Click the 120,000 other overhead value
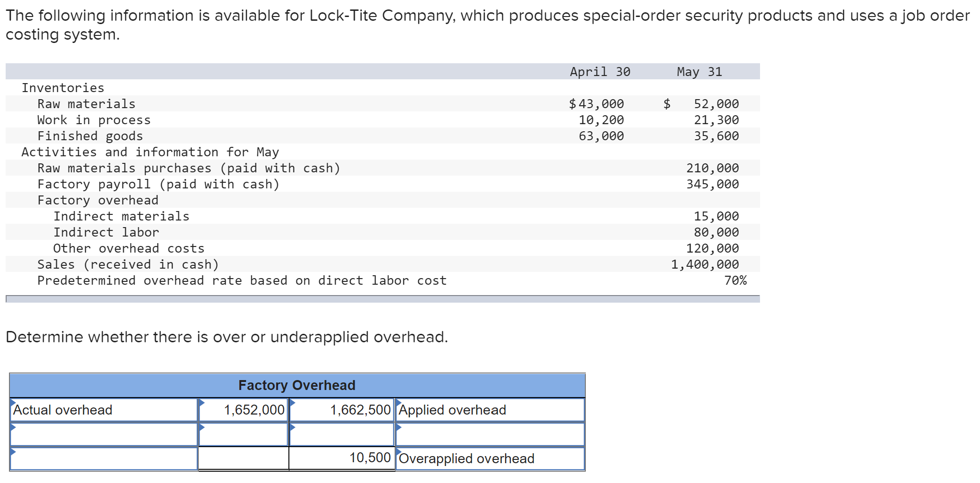The width and height of the screenshot is (980, 483). pyautogui.click(x=712, y=248)
